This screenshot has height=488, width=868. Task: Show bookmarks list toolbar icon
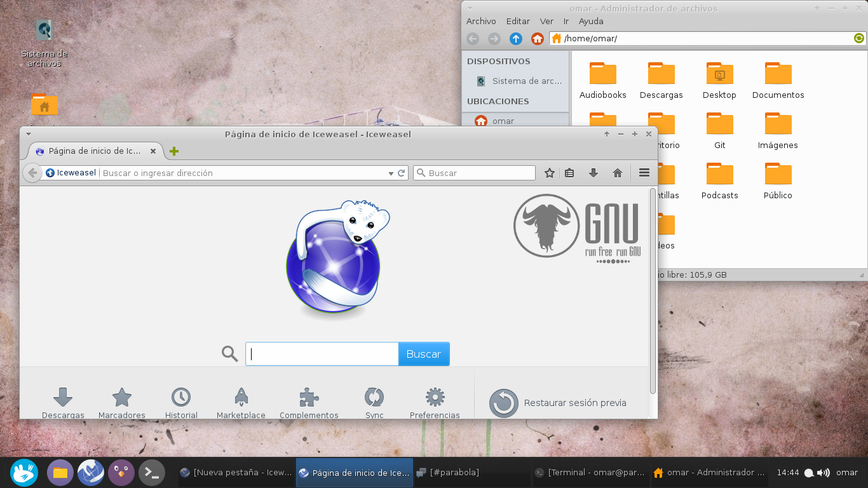pyautogui.click(x=569, y=173)
